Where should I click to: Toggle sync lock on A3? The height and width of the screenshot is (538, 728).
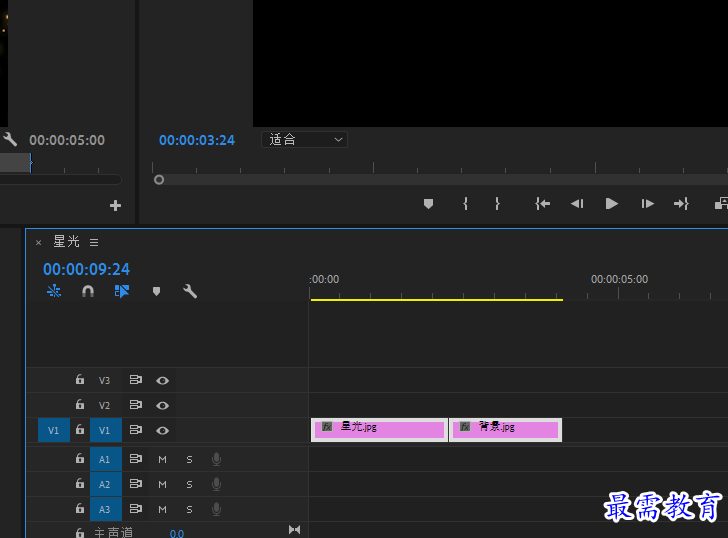click(x=136, y=509)
